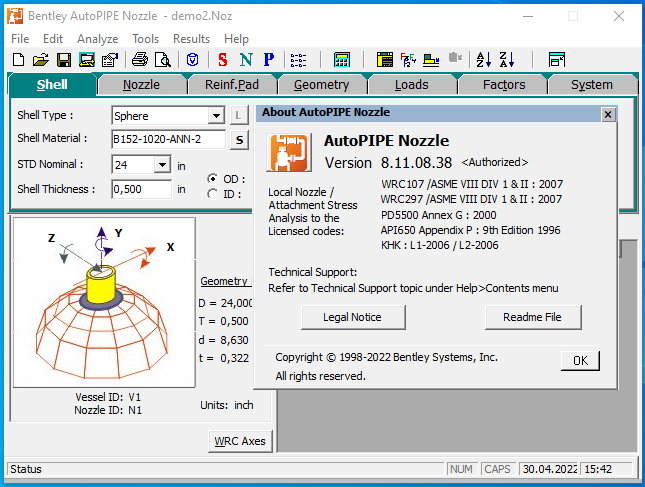Switch to the Geometry tab

tap(321, 85)
